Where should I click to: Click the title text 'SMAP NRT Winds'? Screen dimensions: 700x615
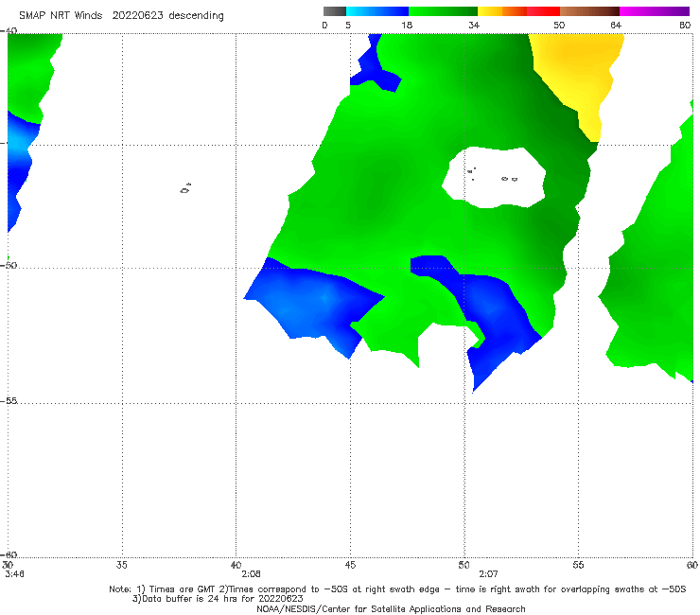pyautogui.click(x=61, y=15)
